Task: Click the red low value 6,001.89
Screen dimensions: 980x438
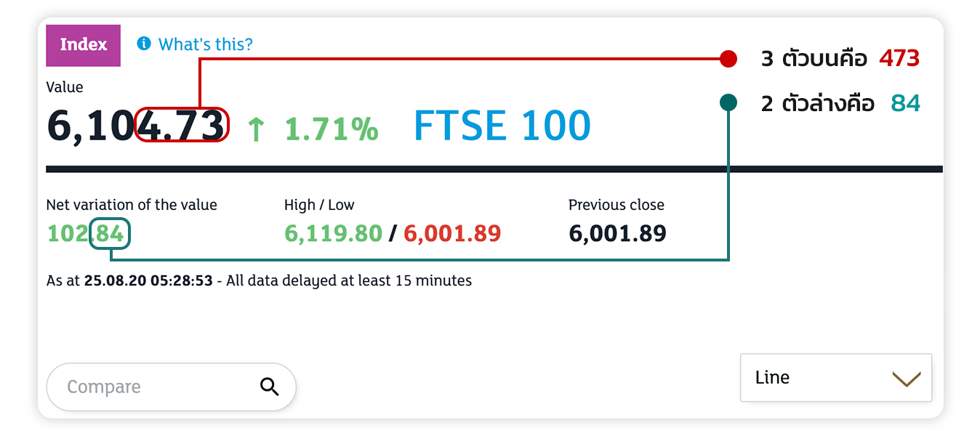Action: coord(452,234)
